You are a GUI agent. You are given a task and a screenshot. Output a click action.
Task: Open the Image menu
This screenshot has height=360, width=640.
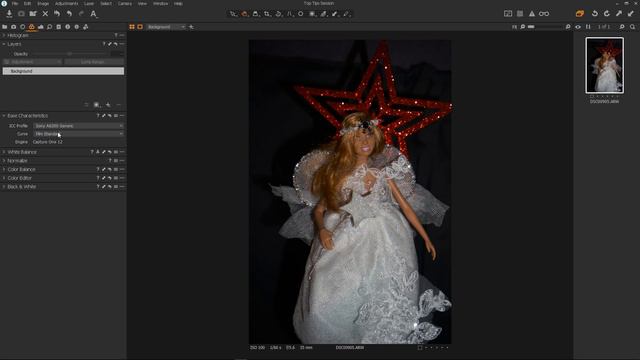pos(43,3)
